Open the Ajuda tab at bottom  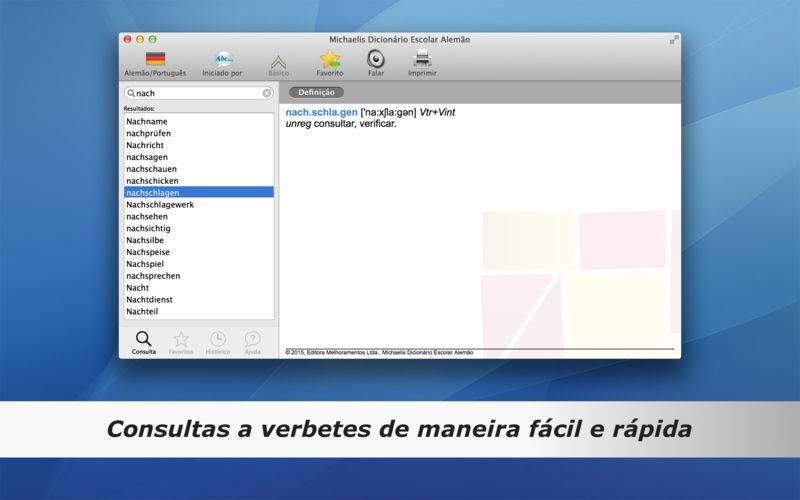pos(253,343)
